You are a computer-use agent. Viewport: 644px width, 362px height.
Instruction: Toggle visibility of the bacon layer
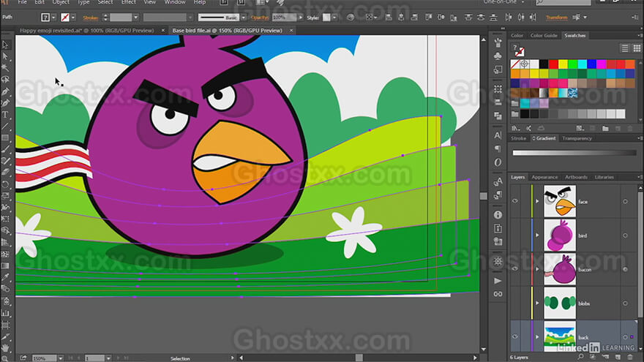[x=515, y=269]
